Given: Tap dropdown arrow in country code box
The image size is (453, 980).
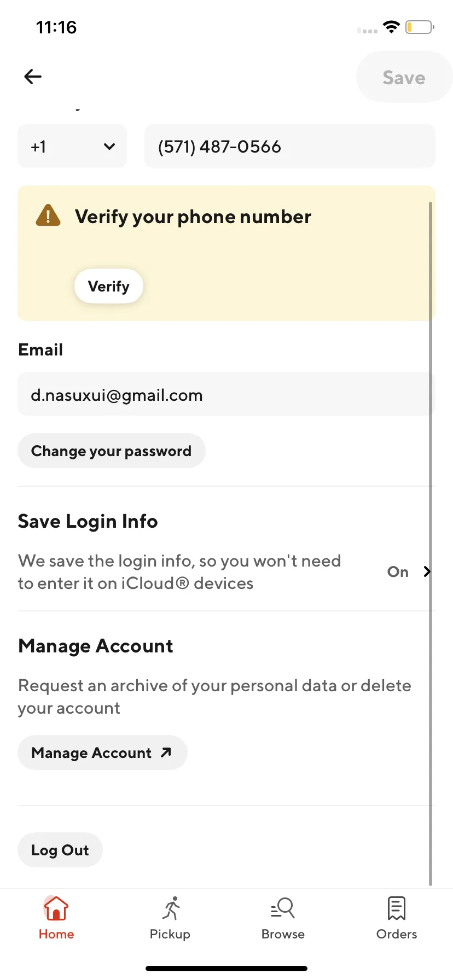Looking at the screenshot, I should (x=109, y=147).
